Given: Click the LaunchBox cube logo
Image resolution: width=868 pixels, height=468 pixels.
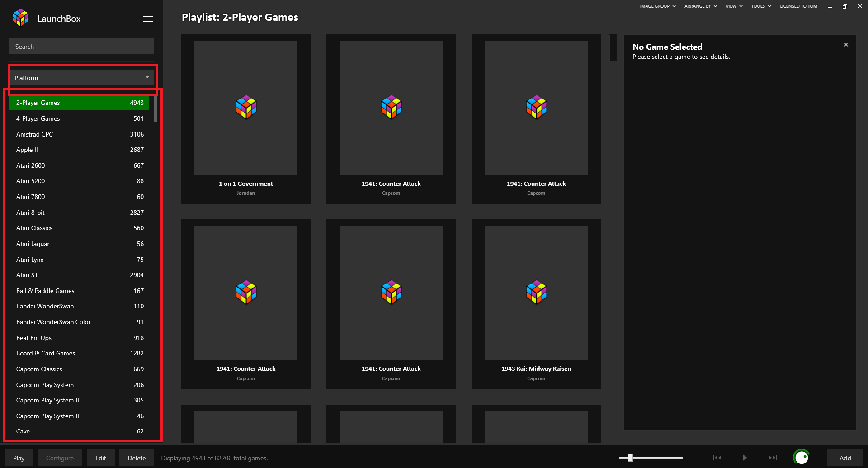Looking at the screenshot, I should pyautogui.click(x=20, y=18).
